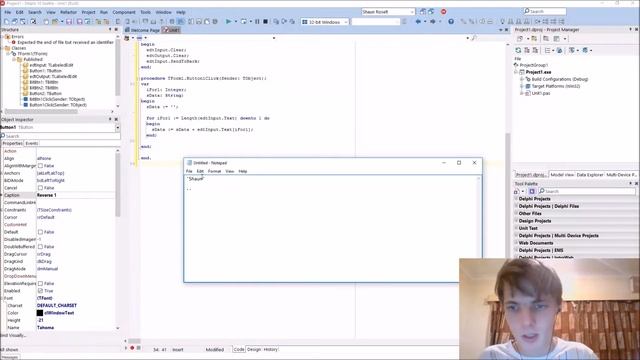This screenshot has width=640, height=360.
Task: Toggle the Enabled True checkbox
Action: pos(40,291)
